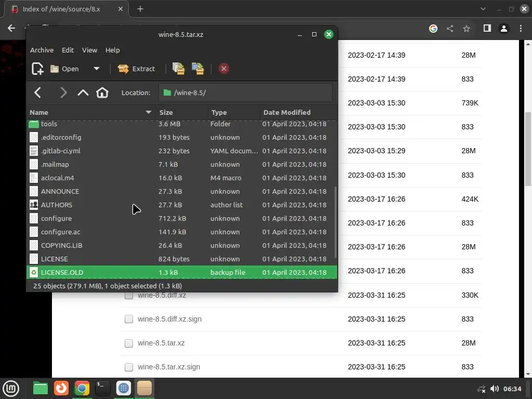Select the LICENSE file

[x=182, y=259]
